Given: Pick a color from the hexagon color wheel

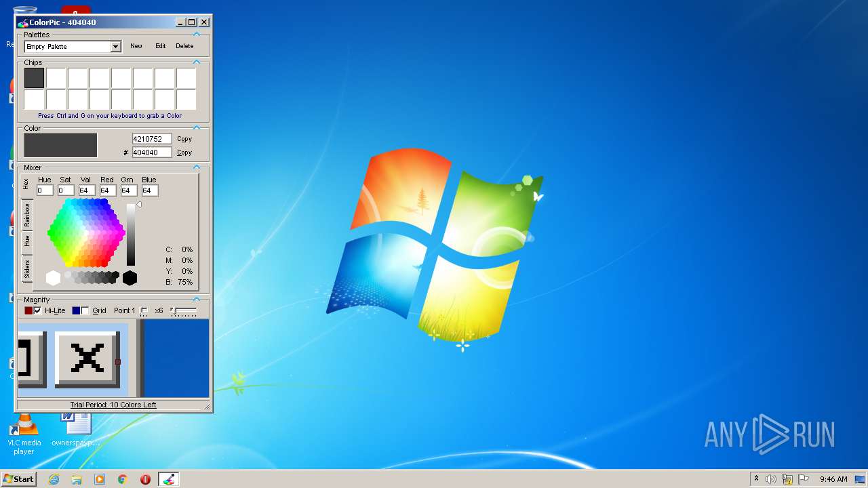Looking at the screenshot, I should tap(86, 232).
